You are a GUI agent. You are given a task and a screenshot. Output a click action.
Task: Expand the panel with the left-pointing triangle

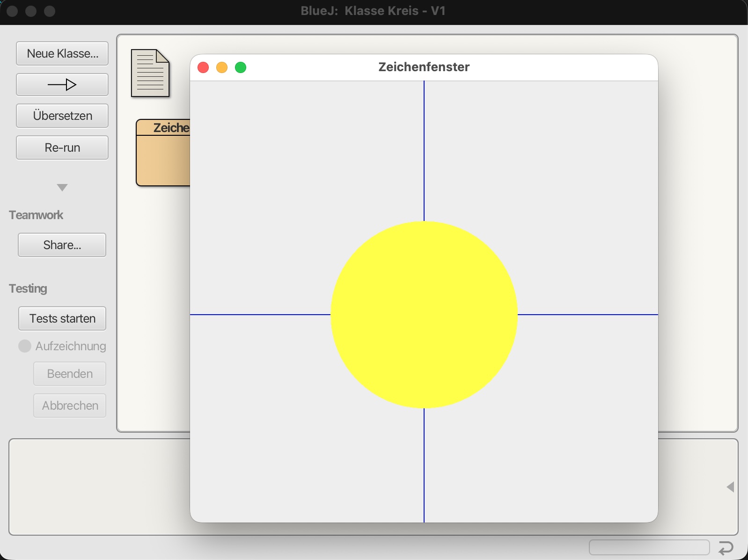(x=730, y=487)
